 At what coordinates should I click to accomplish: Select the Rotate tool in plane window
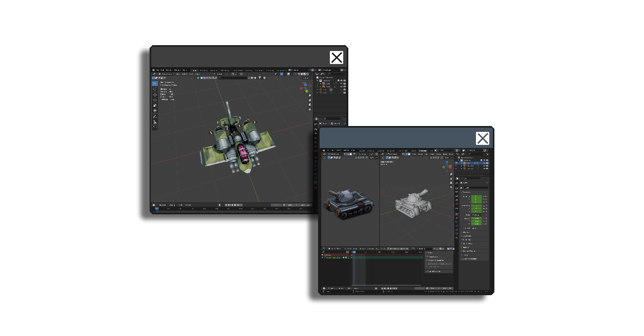coord(155,100)
